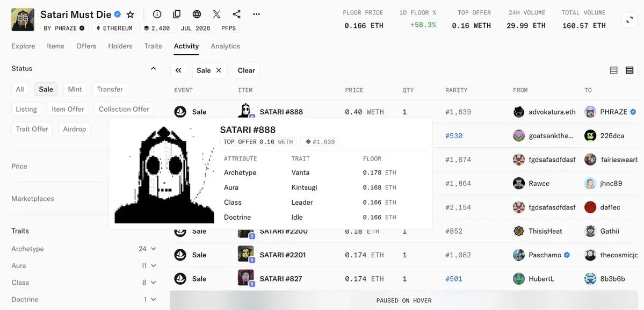Collapse the filter sidebar with double-arrow

point(178,70)
